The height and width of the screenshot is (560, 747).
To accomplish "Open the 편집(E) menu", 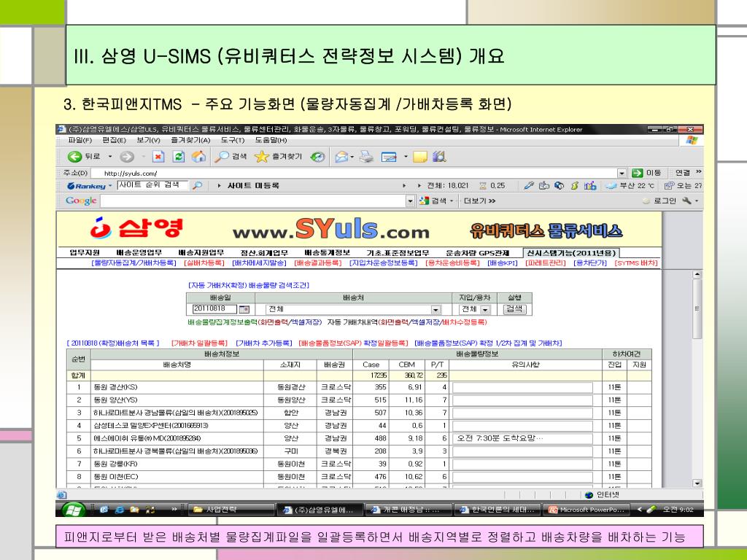I will pyautogui.click(x=115, y=140).
